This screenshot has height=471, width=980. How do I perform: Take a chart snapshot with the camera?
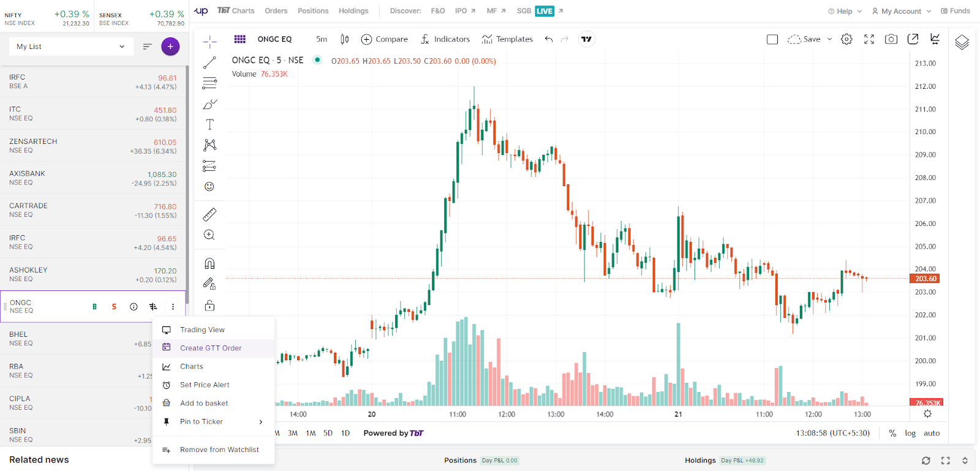(x=891, y=39)
